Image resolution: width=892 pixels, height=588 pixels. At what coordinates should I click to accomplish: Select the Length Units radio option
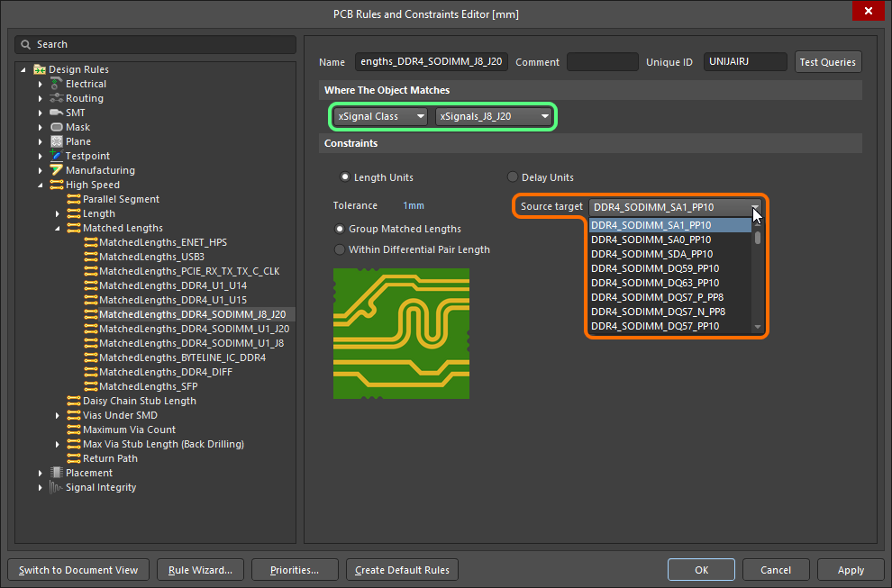345,177
